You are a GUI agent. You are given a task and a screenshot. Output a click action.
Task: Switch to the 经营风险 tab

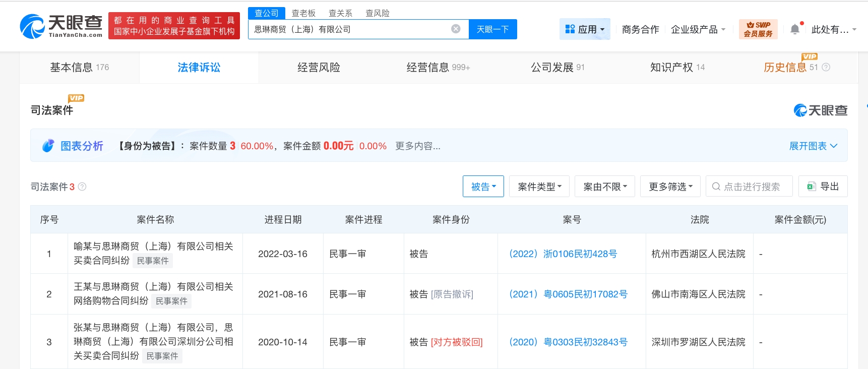pos(319,67)
